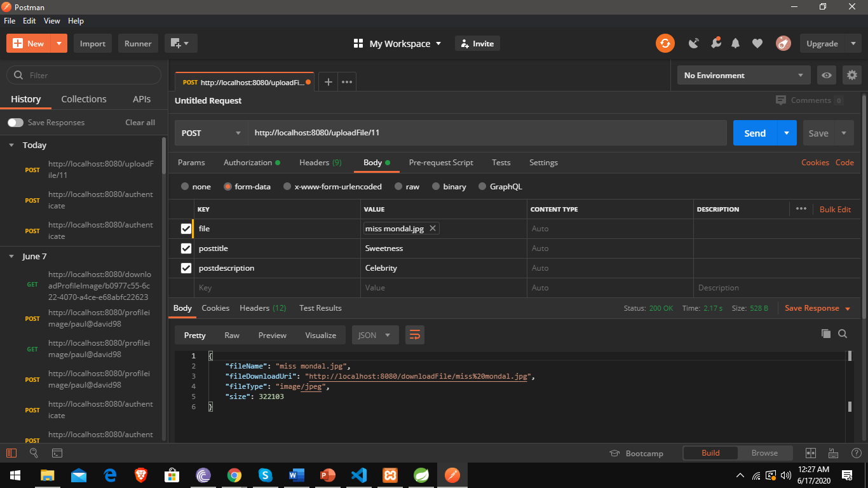
Task: Open the JSON format dropdown
Action: [376, 335]
